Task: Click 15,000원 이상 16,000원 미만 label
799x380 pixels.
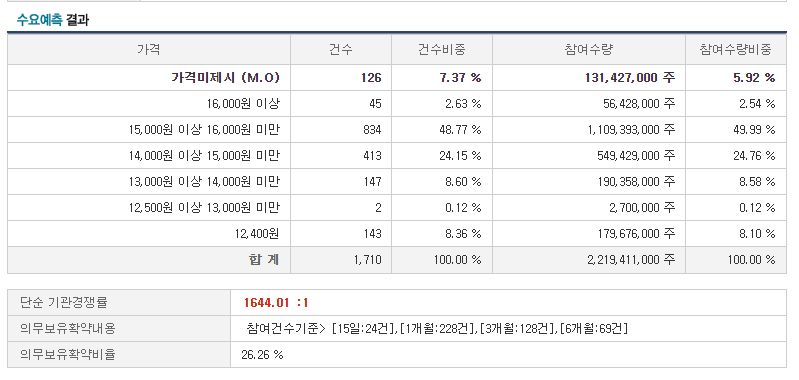Action: (204, 130)
